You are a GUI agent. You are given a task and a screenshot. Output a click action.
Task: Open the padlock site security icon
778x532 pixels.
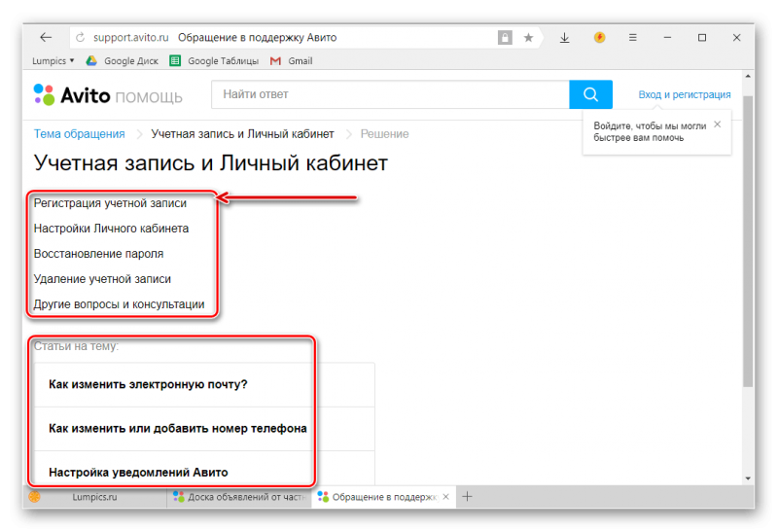point(505,37)
